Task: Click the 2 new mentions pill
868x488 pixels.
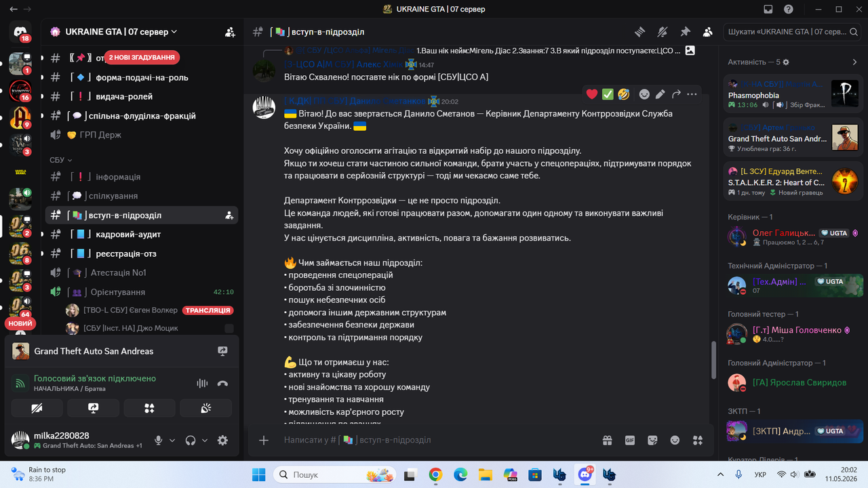Action: [x=143, y=58]
